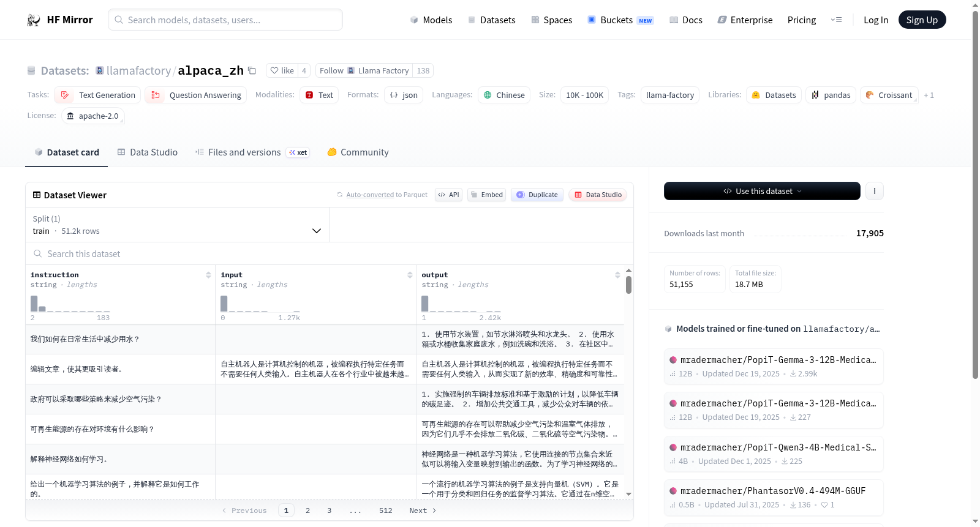Click the Text Generation task tag
This screenshot has height=527, width=980.
pyautogui.click(x=97, y=95)
